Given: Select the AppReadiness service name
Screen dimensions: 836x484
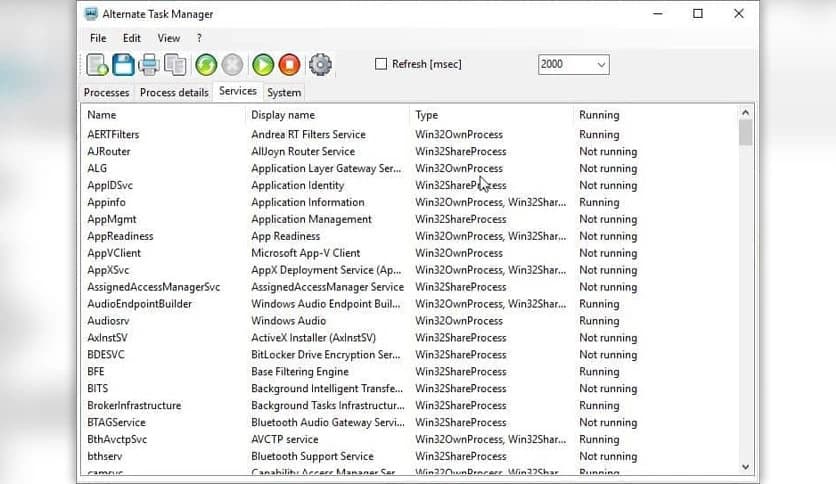Looking at the screenshot, I should [x=120, y=236].
